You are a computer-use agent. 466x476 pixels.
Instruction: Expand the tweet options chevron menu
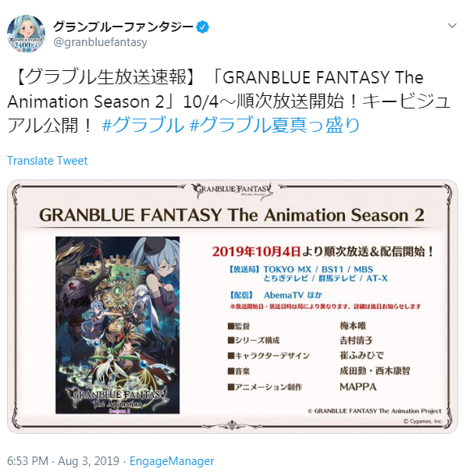[x=452, y=26]
